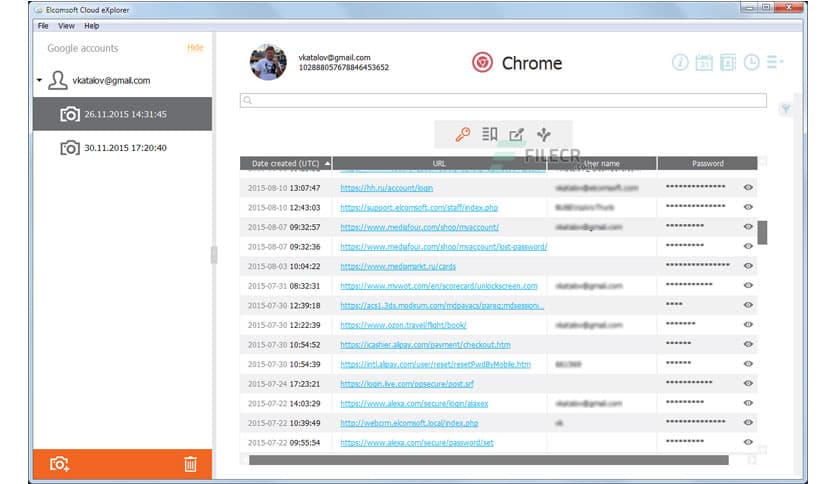
Task: Reveal password for support.elcomsoft.com row
Action: coord(748,207)
